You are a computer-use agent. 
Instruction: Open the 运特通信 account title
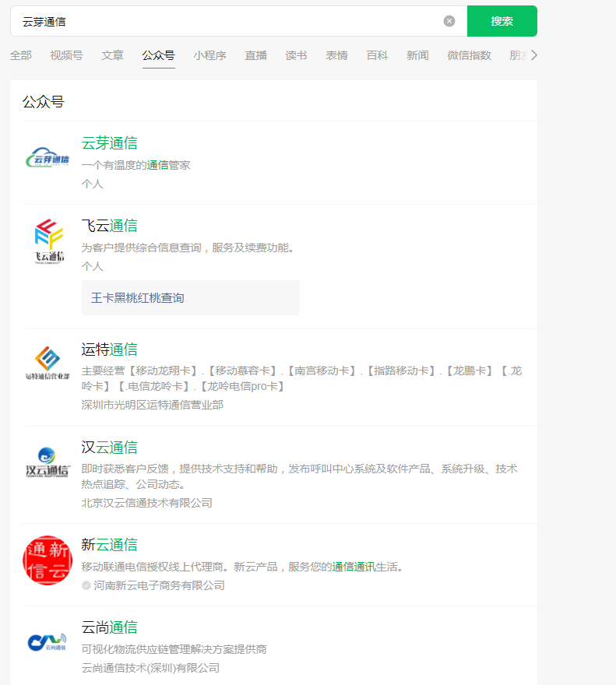pos(109,349)
